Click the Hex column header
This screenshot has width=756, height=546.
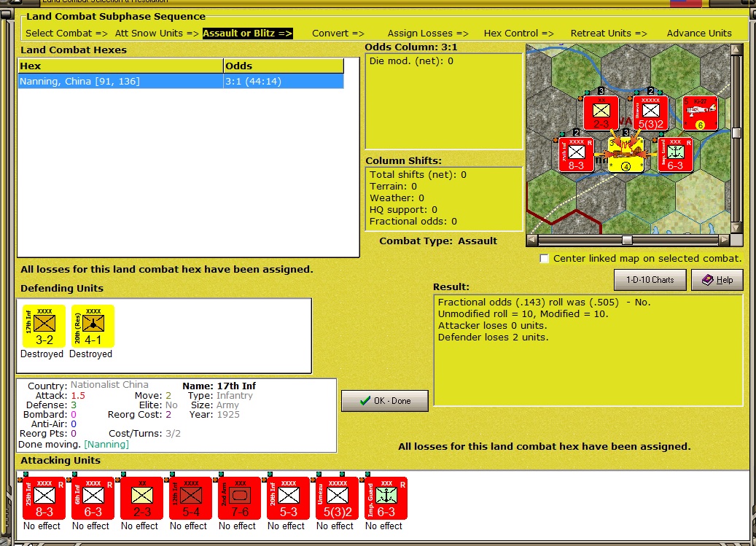coord(120,66)
